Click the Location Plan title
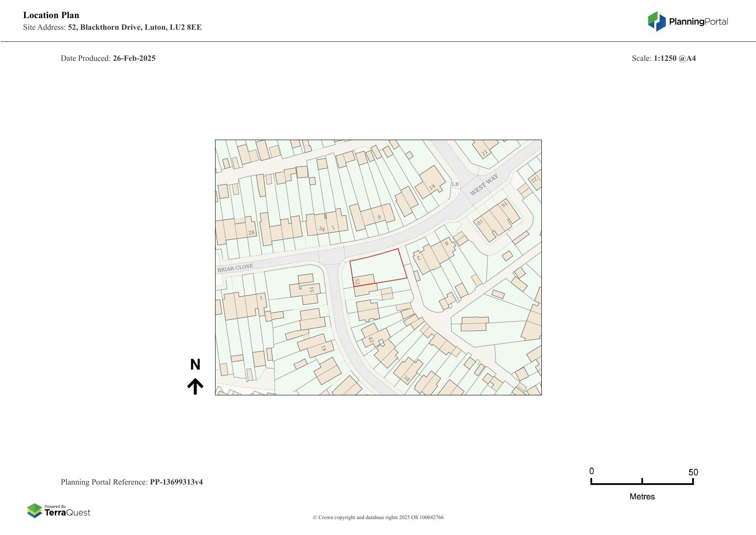The height and width of the screenshot is (535, 756). 51,15
